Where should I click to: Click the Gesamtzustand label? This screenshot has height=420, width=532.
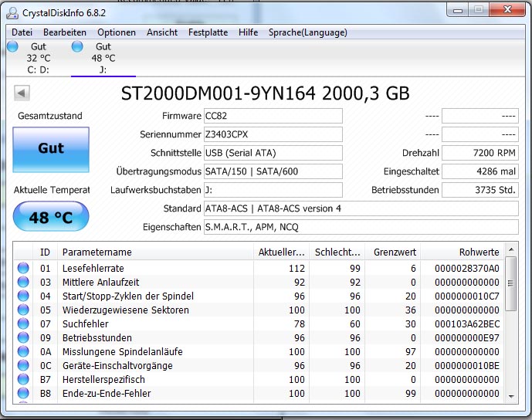coord(50,116)
